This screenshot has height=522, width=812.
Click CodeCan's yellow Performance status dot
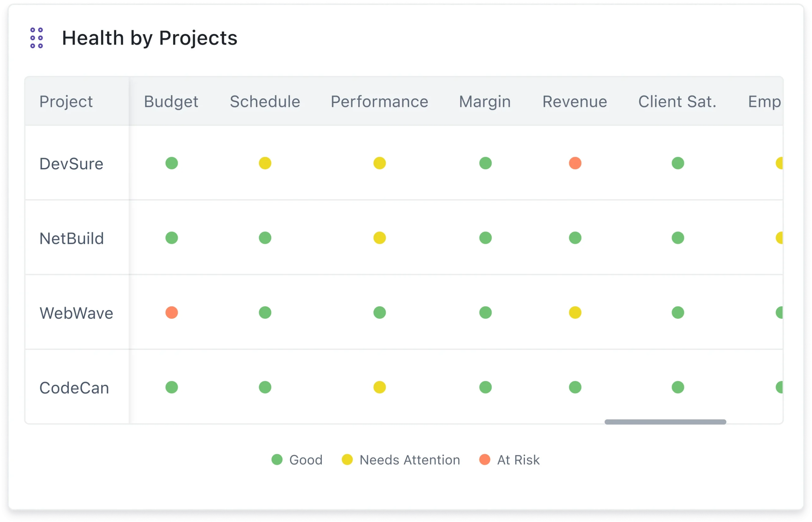coord(379,387)
